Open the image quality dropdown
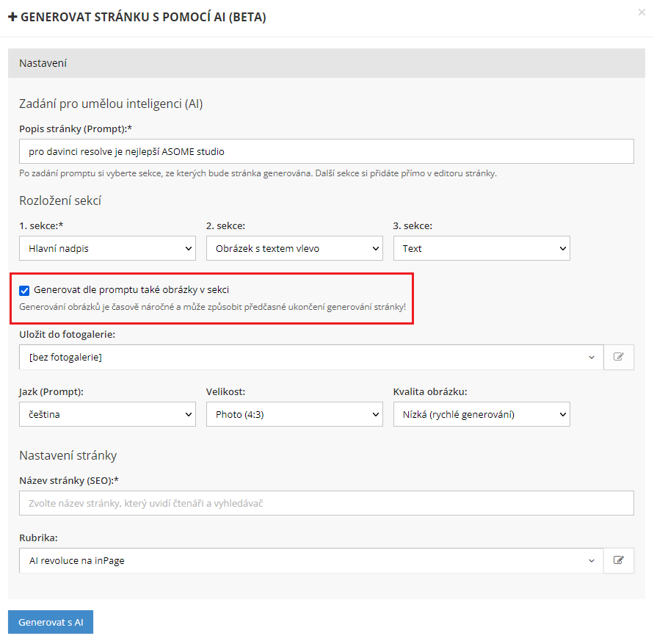This screenshot has width=654, height=644. (482, 414)
